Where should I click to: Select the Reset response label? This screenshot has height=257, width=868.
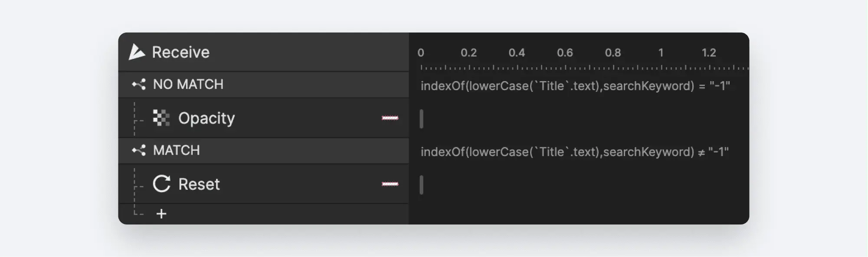(199, 184)
